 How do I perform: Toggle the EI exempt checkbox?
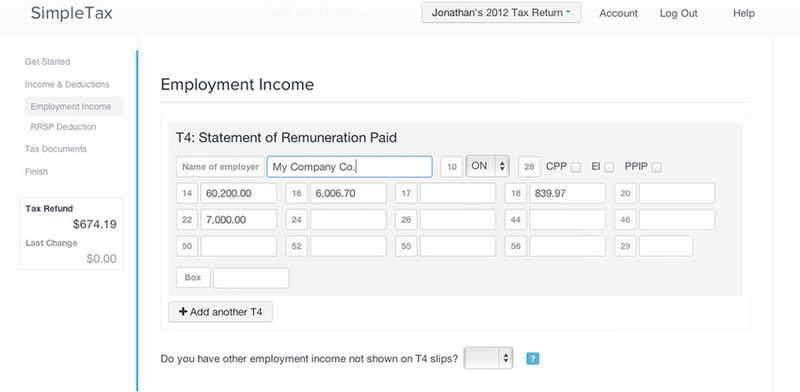609,167
